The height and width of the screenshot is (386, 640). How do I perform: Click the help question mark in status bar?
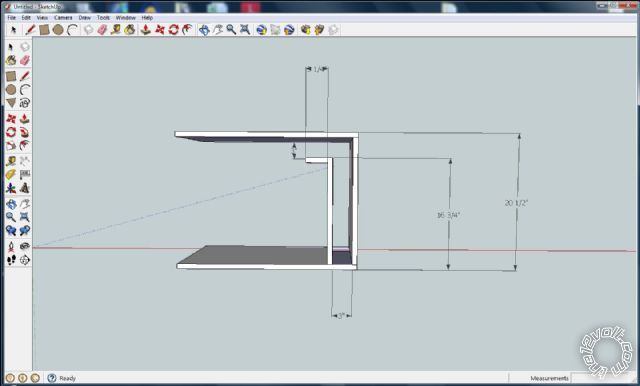coord(51,378)
